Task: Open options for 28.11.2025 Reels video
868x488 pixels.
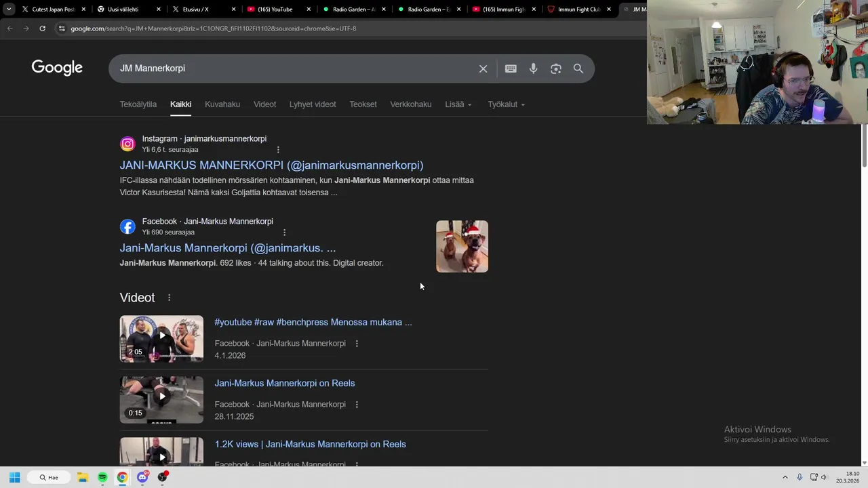Action: pyautogui.click(x=357, y=405)
